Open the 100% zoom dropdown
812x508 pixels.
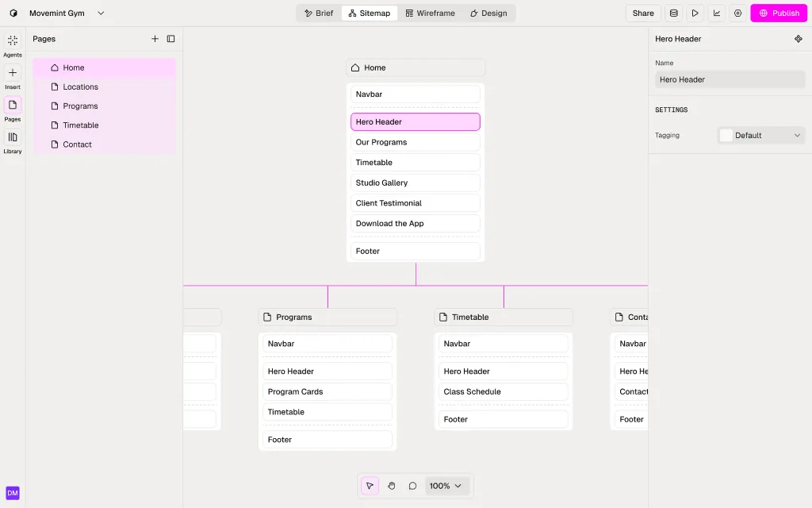click(x=446, y=486)
